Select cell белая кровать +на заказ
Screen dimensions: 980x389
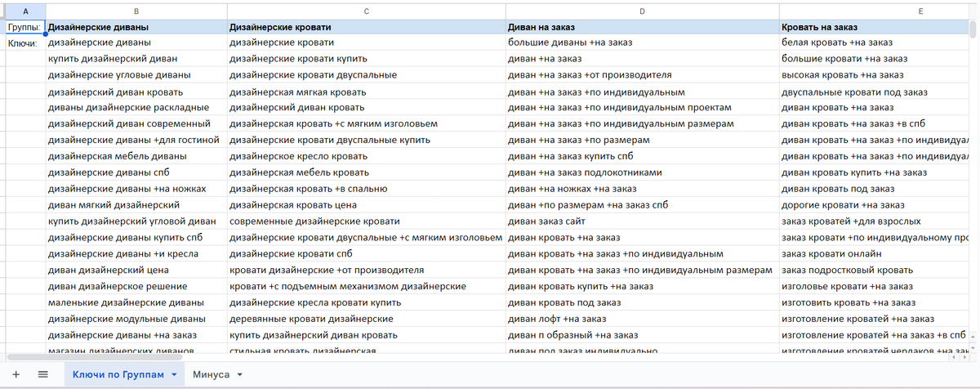[874, 42]
